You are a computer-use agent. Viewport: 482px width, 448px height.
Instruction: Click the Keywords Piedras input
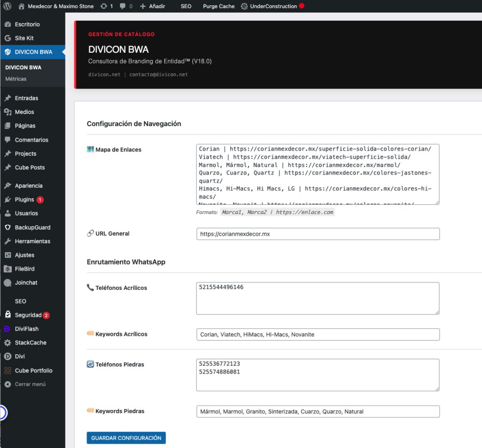(x=318, y=411)
